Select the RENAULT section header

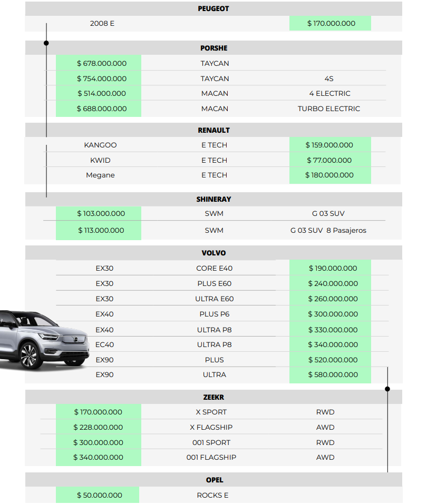point(213,130)
